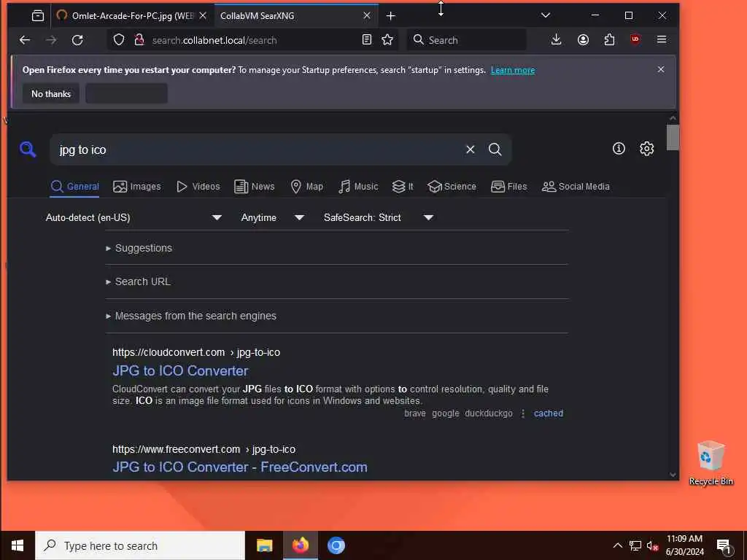This screenshot has height=560, width=747.
Task: Click the insecure connection lock icon
Action: point(139,40)
